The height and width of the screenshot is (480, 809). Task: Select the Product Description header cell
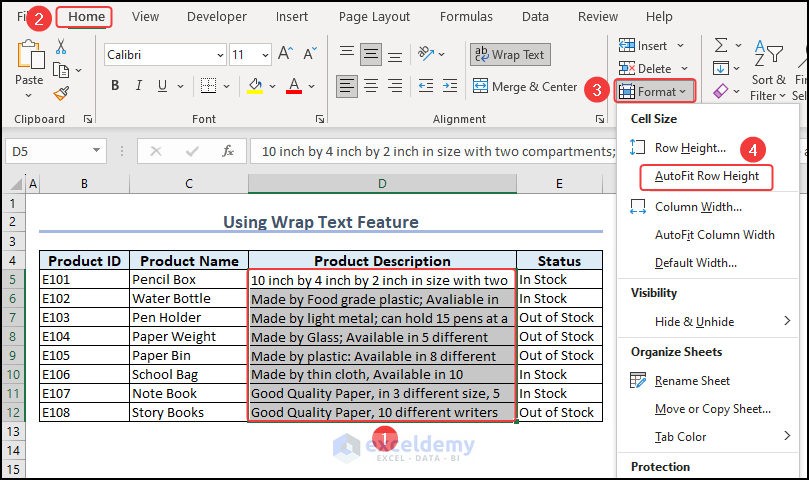pos(382,261)
